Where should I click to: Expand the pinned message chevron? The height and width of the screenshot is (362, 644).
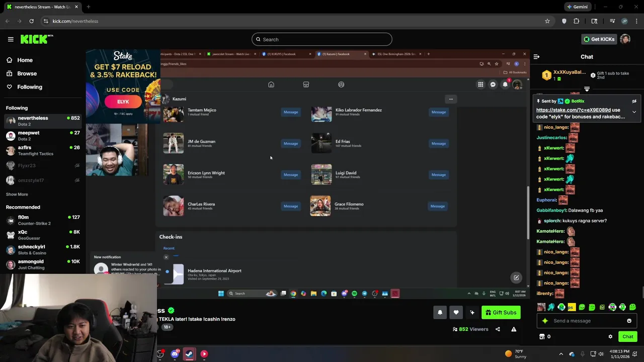click(x=634, y=112)
